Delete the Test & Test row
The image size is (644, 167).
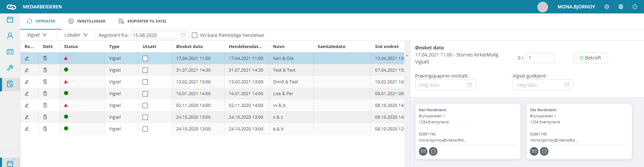(x=45, y=70)
